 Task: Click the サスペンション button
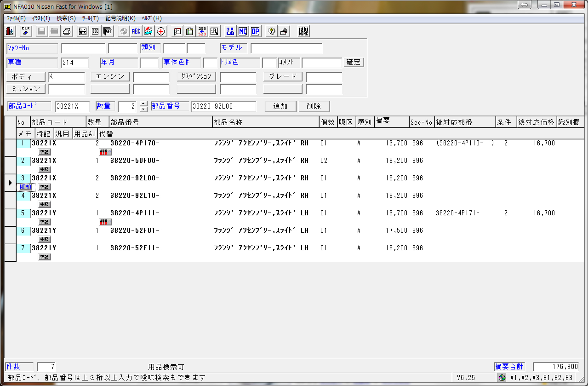point(196,77)
